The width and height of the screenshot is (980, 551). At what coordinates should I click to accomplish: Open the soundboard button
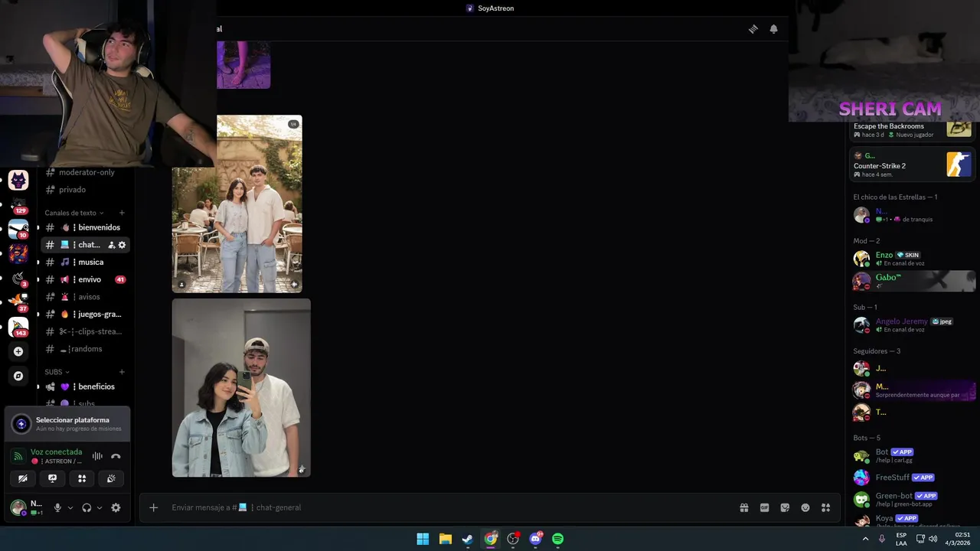click(111, 478)
